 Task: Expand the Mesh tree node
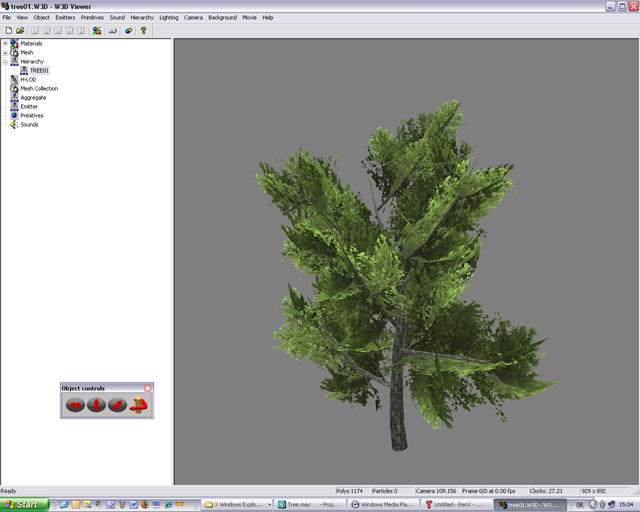[5, 53]
